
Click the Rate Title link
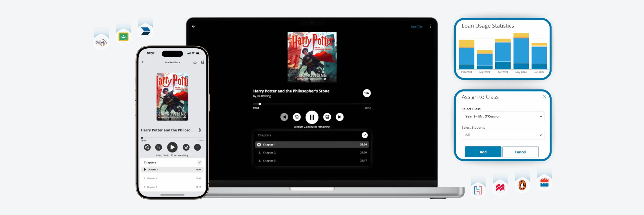[416, 27]
